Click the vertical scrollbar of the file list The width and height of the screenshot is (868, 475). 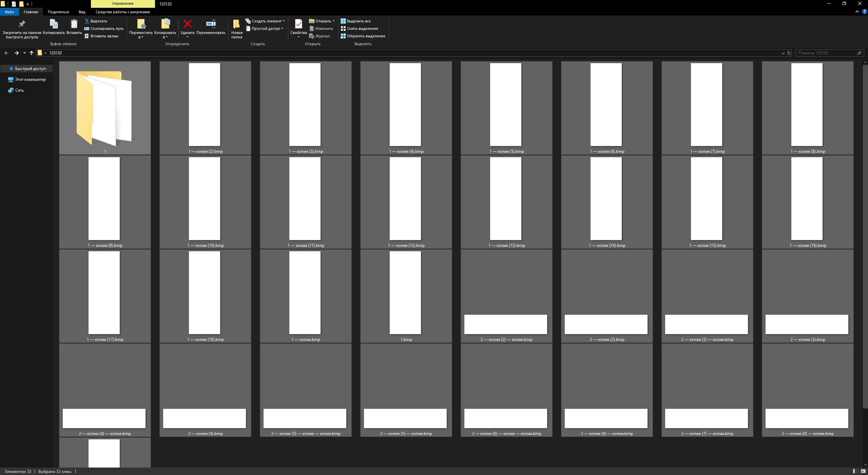pyautogui.click(x=865, y=238)
